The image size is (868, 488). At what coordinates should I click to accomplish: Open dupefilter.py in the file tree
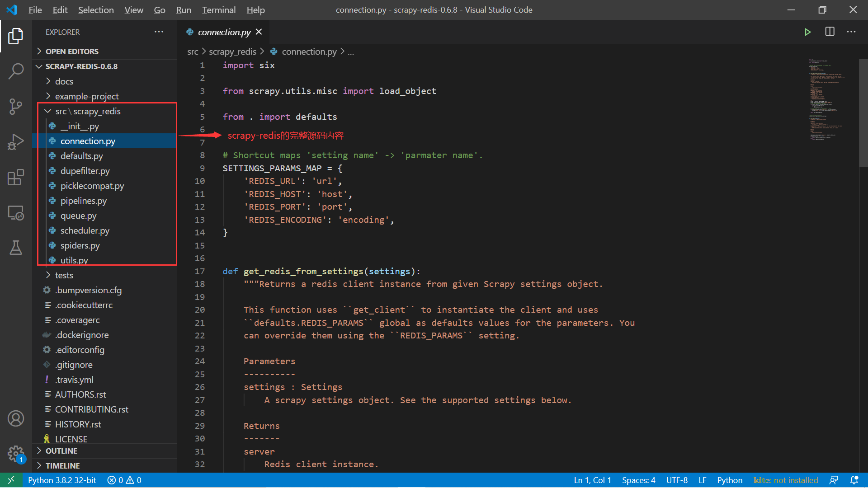pyautogui.click(x=104, y=171)
